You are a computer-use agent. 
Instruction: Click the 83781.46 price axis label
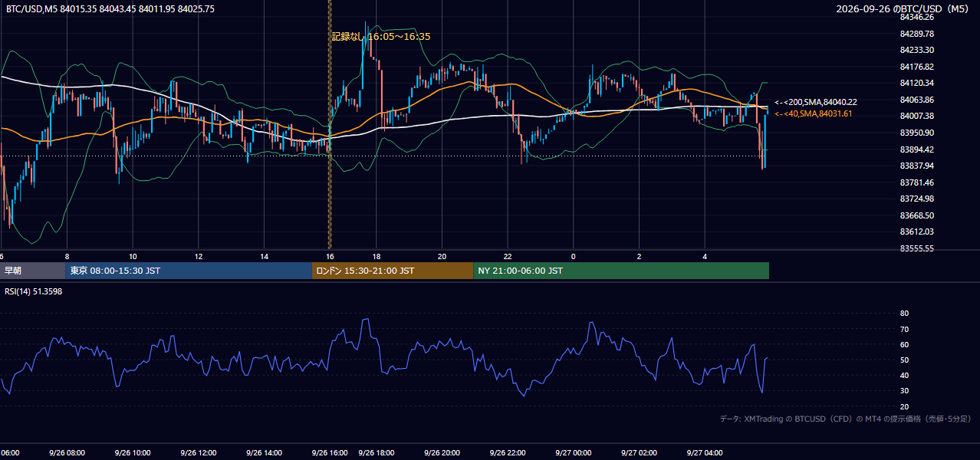917,182
